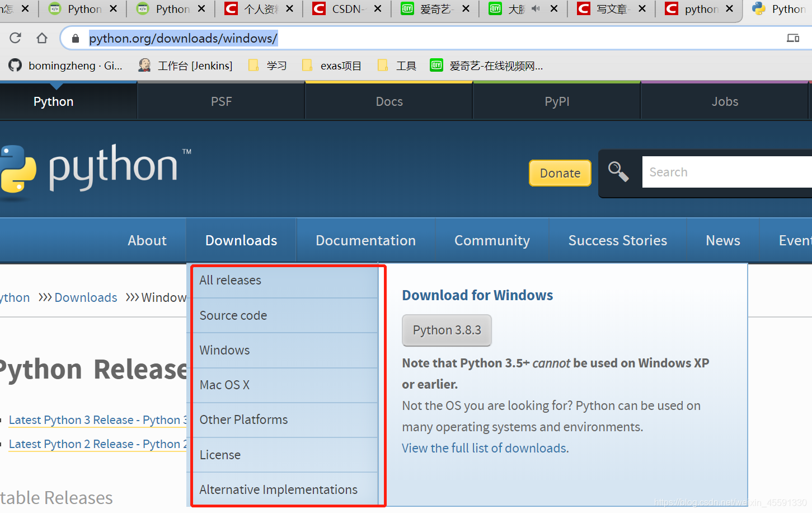Screen dimensions: 812x513
Task: Click the Downloads breadcrumb link
Action: pyautogui.click(x=86, y=297)
